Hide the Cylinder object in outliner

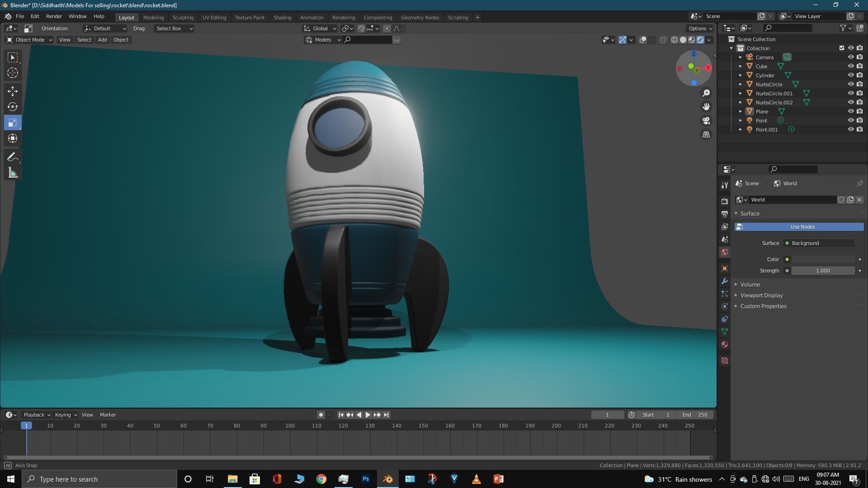point(850,75)
